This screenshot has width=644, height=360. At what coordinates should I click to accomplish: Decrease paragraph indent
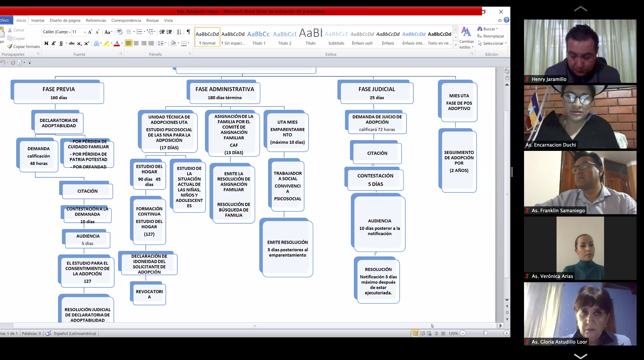[x=162, y=32]
